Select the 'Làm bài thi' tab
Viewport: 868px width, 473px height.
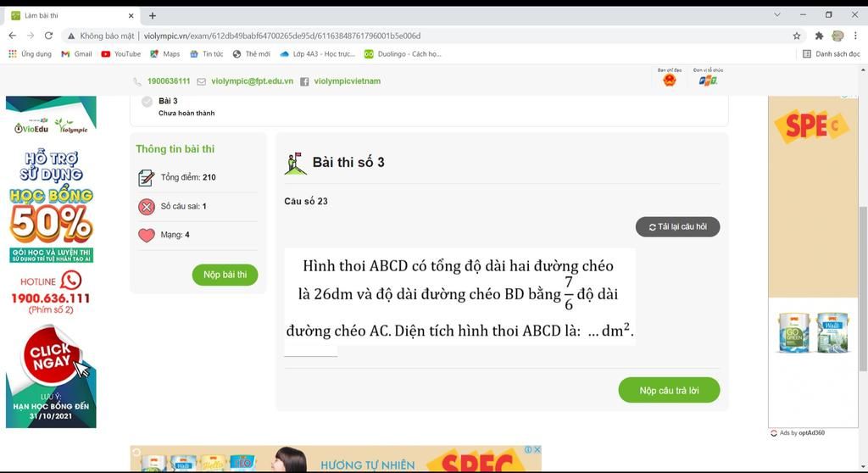[72, 15]
